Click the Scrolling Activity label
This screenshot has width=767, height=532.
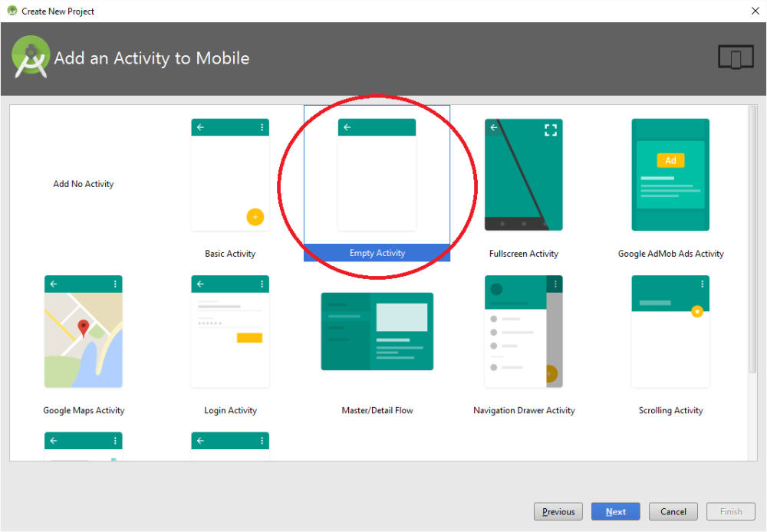click(x=670, y=410)
